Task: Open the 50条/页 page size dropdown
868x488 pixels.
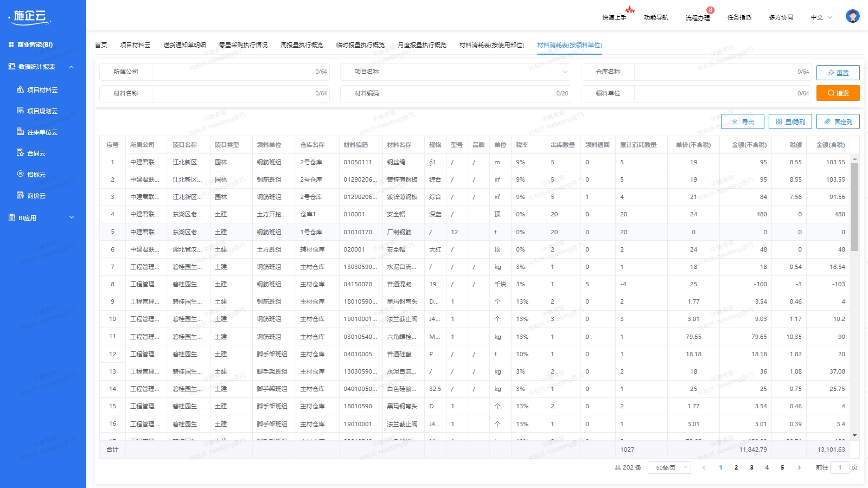Action: [x=669, y=467]
